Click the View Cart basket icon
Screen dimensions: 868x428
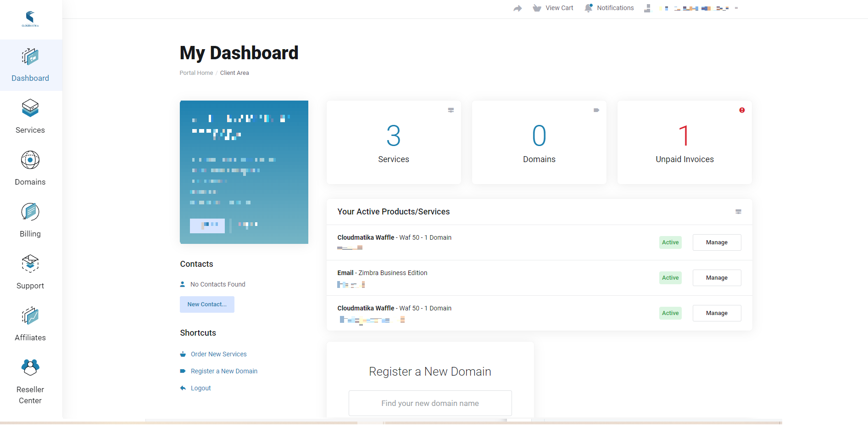(537, 8)
